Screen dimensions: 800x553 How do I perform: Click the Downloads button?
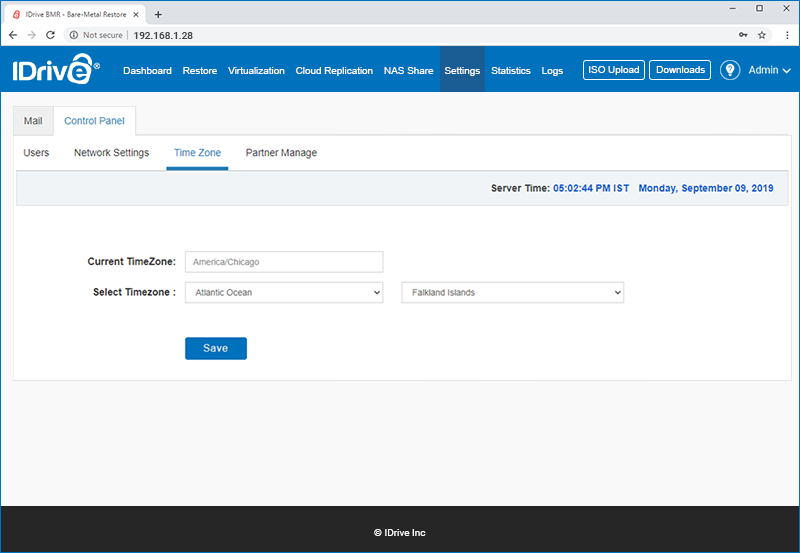(x=680, y=70)
